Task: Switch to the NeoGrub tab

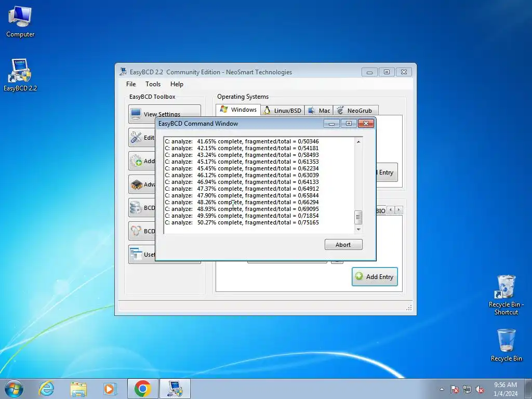Action: pos(355,110)
